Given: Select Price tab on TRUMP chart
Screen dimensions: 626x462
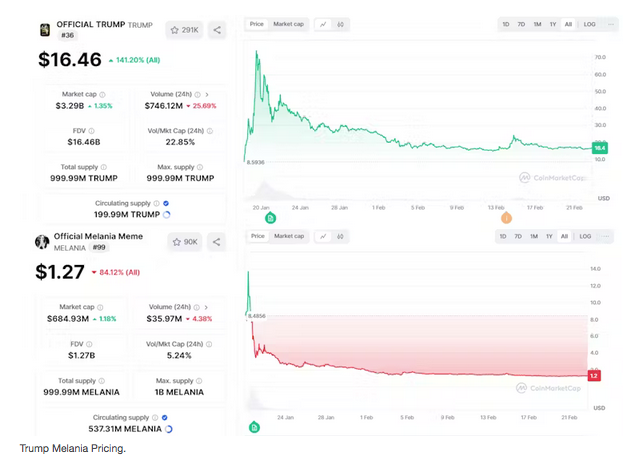Looking at the screenshot, I should [x=257, y=24].
